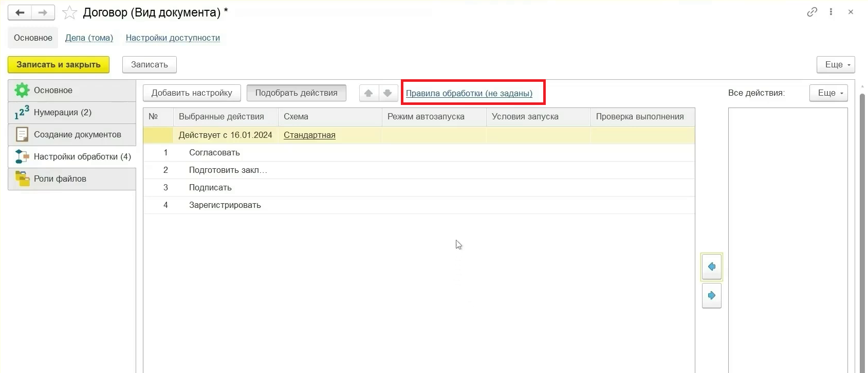Copy link using the chain icon
The width and height of the screenshot is (868, 373).
812,12
